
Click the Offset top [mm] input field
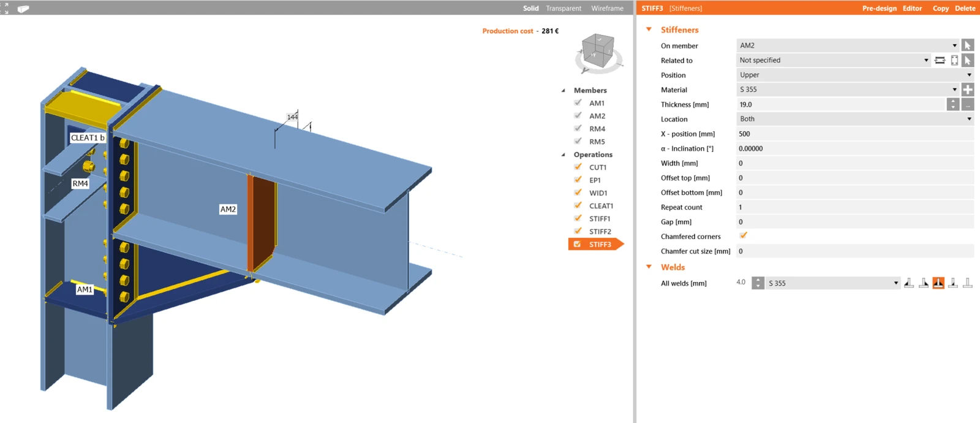[855, 178]
